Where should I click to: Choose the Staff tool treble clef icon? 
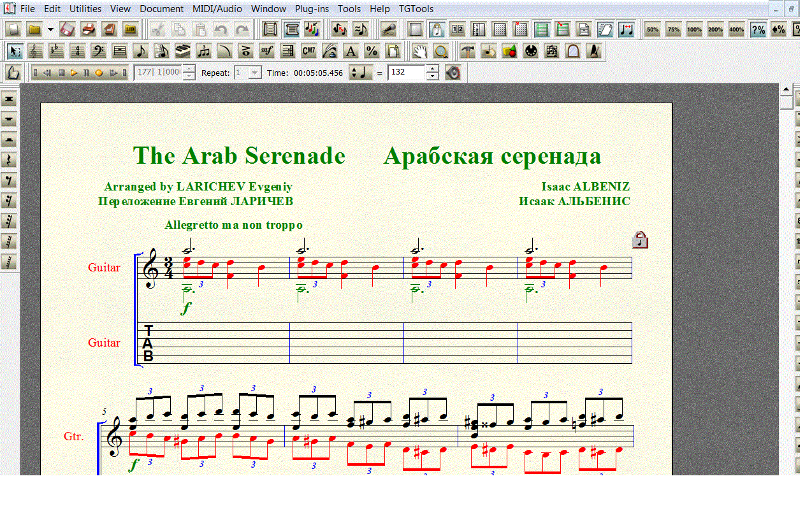(36, 51)
